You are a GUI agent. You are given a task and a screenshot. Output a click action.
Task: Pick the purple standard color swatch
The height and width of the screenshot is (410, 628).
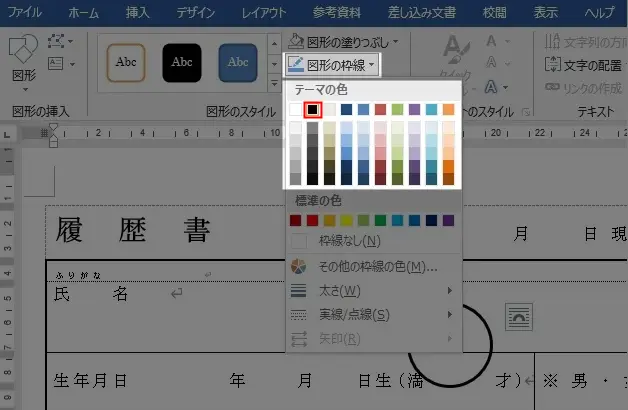pyautogui.click(x=448, y=220)
